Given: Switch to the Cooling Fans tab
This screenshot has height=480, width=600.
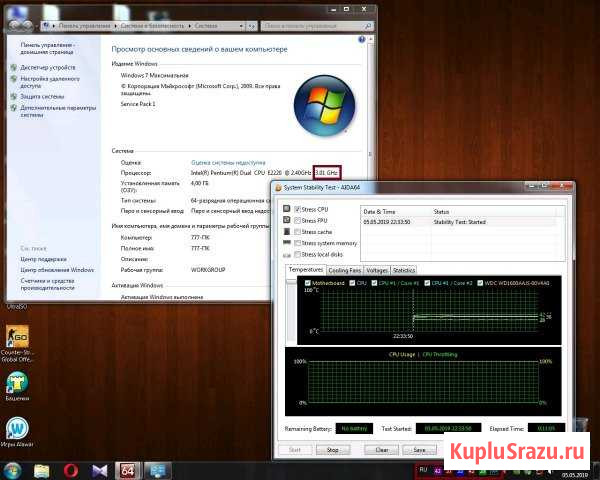Looking at the screenshot, I should 344,271.
